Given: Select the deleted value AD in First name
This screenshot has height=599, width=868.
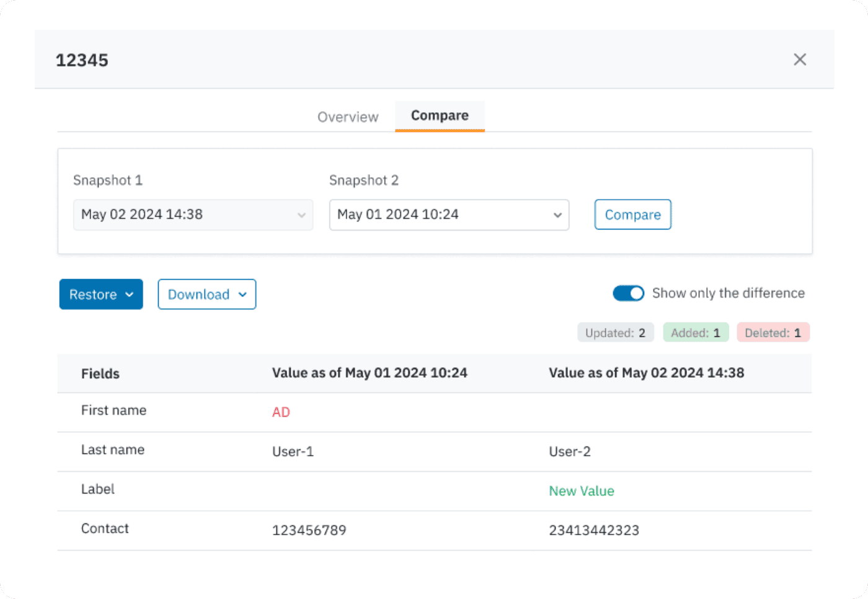Looking at the screenshot, I should (x=281, y=412).
